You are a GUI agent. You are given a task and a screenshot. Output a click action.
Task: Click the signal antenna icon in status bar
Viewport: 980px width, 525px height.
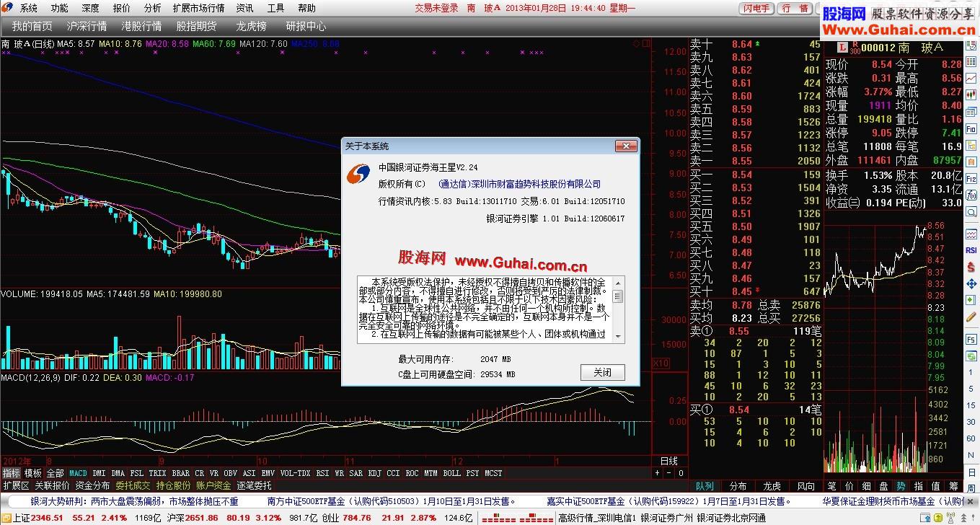950,517
